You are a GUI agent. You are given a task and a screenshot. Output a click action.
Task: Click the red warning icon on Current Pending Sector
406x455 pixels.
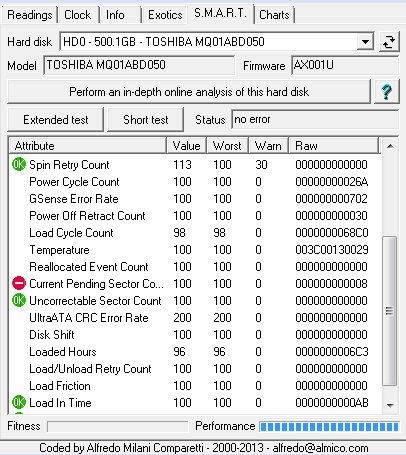[x=19, y=283]
